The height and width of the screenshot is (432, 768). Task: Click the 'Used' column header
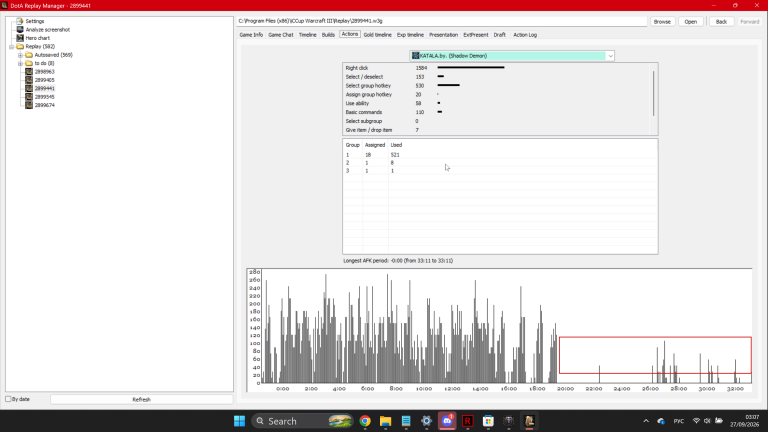pos(396,145)
